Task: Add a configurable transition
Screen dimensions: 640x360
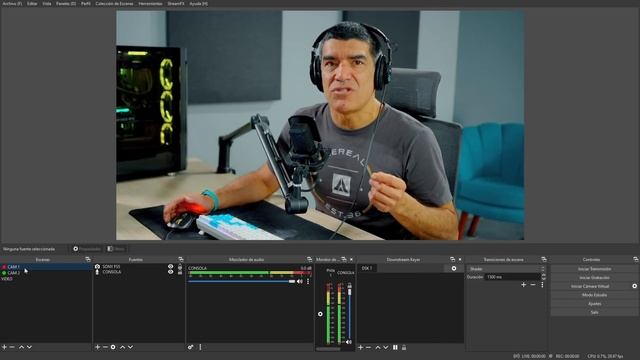Action: pyautogui.click(x=524, y=284)
